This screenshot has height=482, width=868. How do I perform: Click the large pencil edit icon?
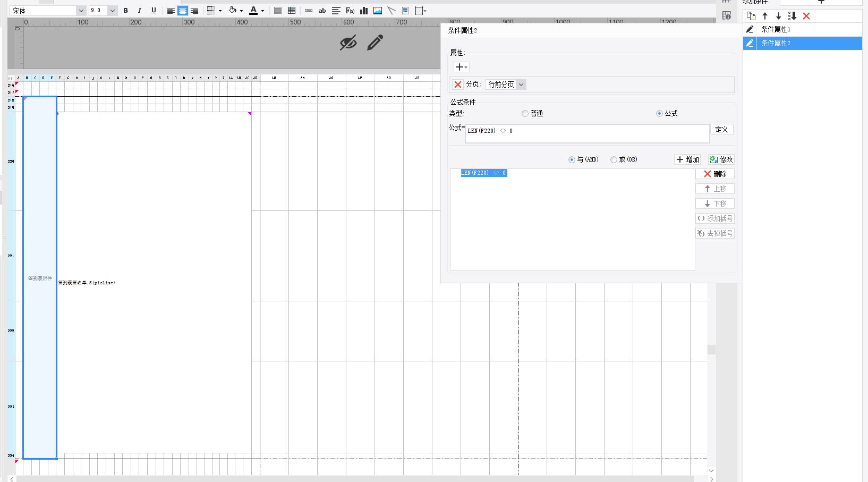(375, 43)
